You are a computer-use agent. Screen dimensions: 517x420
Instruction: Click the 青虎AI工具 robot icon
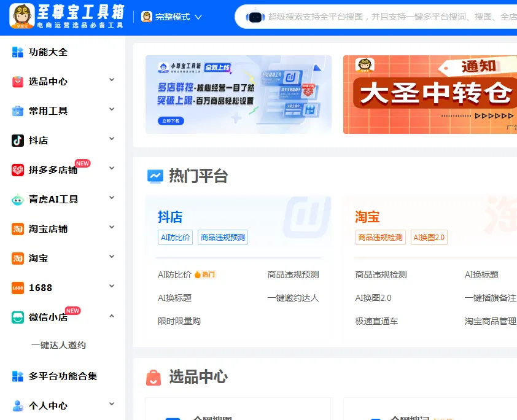17,200
